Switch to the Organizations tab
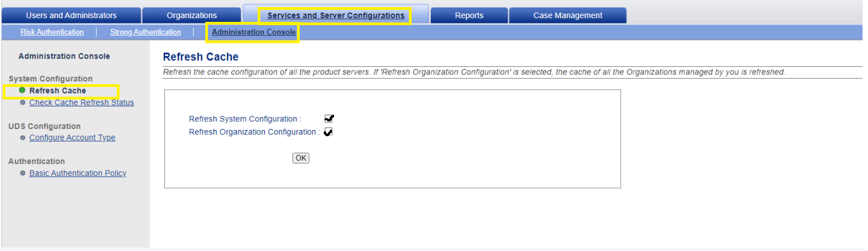Viewport: 868px width, 251px height. coord(192,15)
